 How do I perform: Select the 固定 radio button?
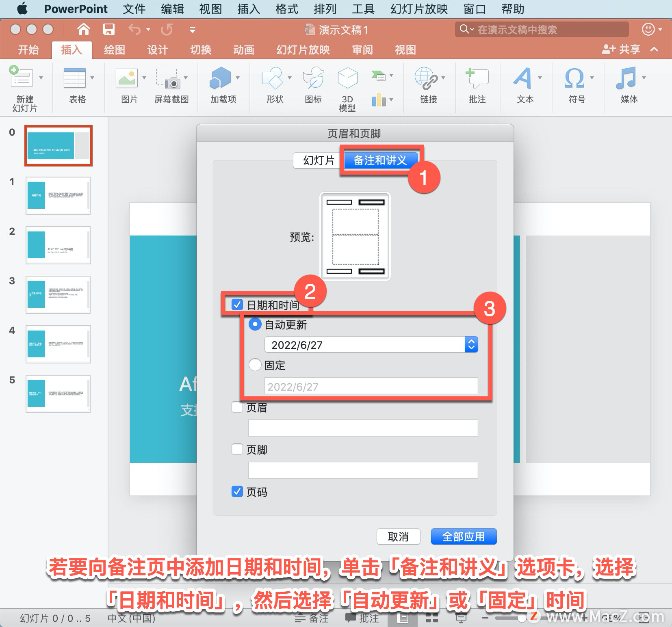click(255, 365)
